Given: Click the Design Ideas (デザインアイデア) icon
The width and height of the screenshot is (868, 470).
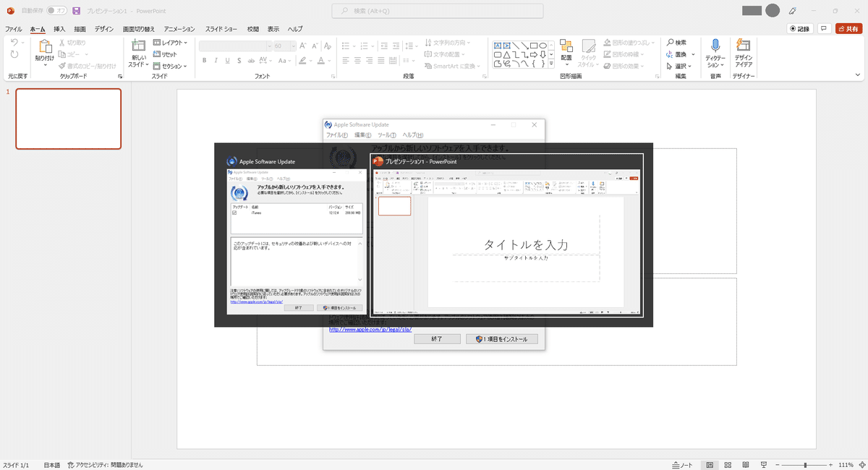Looking at the screenshot, I should pos(743,46).
